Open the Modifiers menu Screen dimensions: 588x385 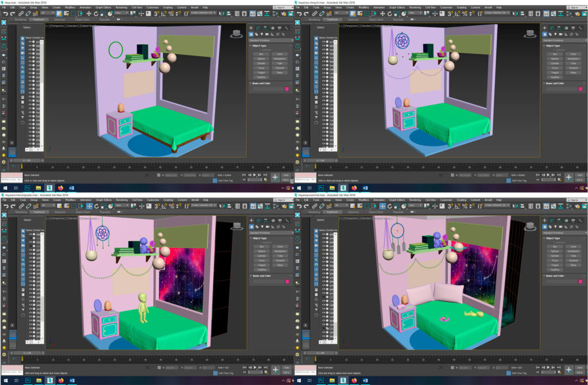point(69,7)
